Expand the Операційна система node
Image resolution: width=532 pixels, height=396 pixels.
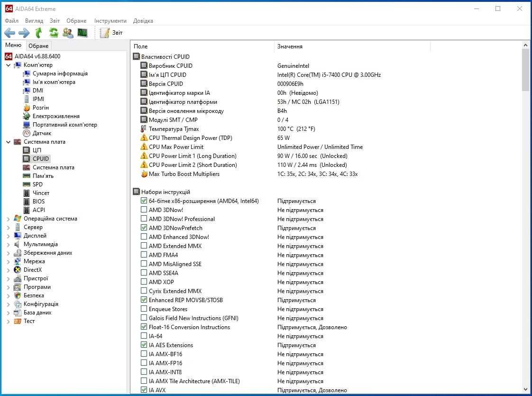[x=8, y=219]
